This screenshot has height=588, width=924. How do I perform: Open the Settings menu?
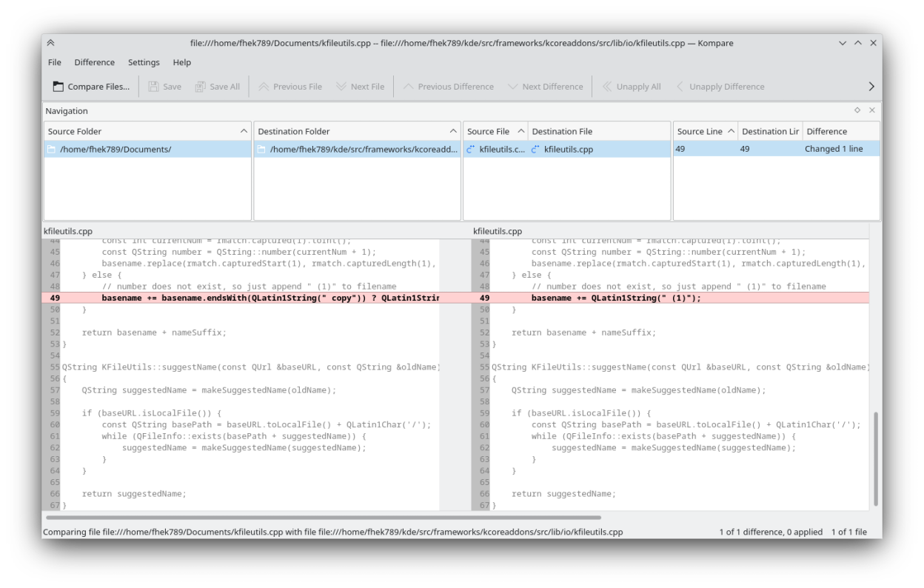click(144, 62)
